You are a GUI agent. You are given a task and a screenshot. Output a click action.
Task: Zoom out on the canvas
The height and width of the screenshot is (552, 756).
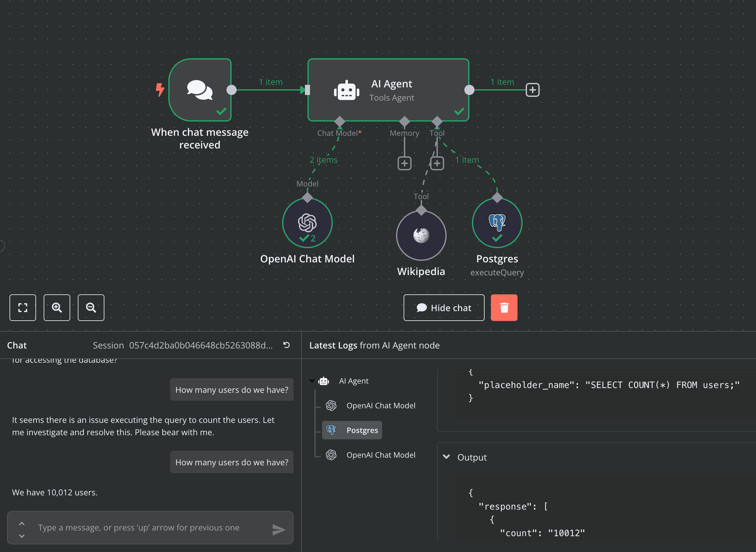click(91, 307)
